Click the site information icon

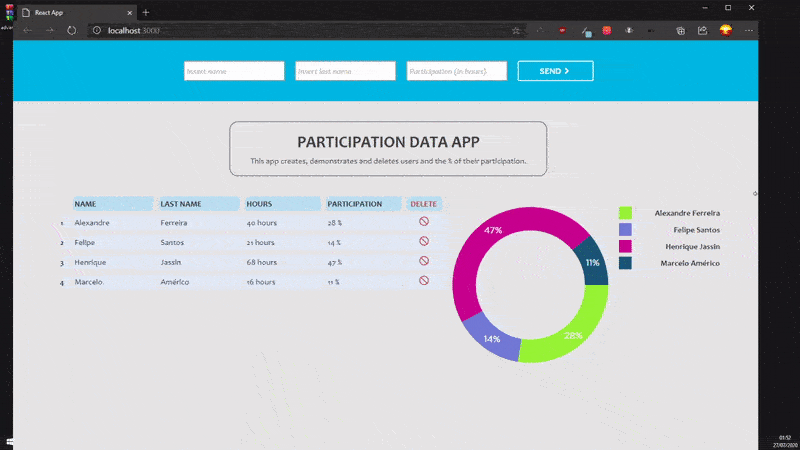(x=96, y=31)
